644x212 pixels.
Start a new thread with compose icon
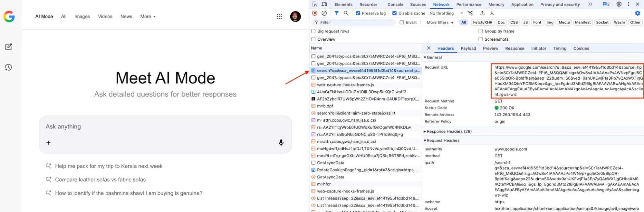coord(9,47)
